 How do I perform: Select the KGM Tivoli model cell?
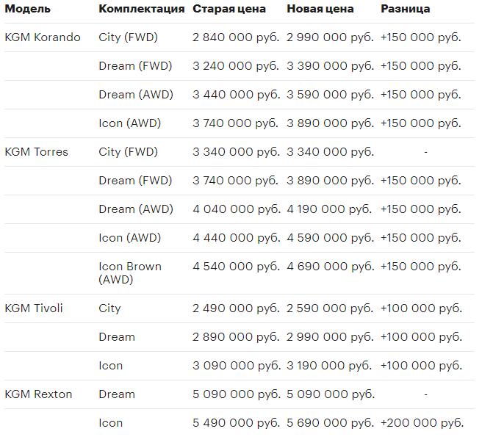(34, 308)
